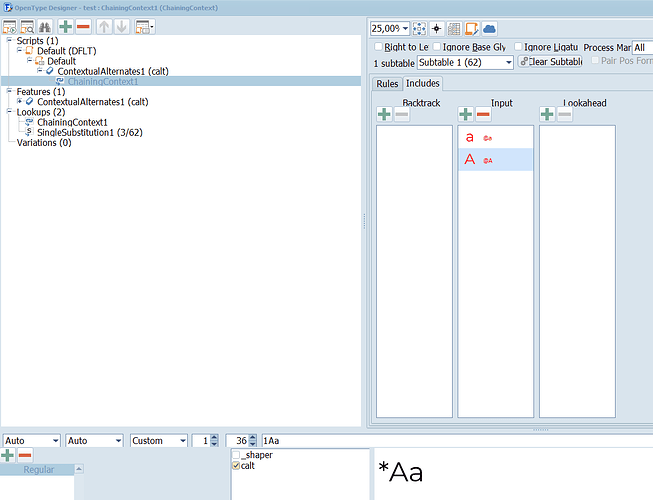
Task: Click the zoom-to-fit icon beside 25,00%
Action: tap(419, 29)
